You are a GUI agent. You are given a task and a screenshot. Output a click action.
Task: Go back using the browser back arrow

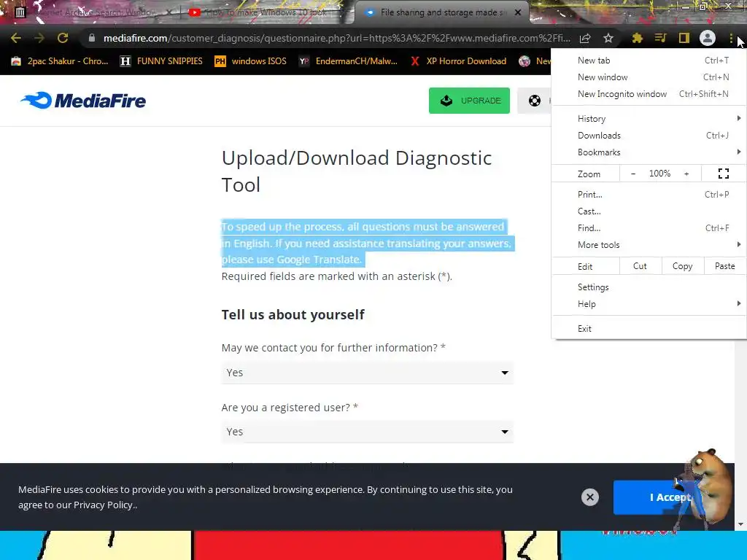tap(16, 38)
